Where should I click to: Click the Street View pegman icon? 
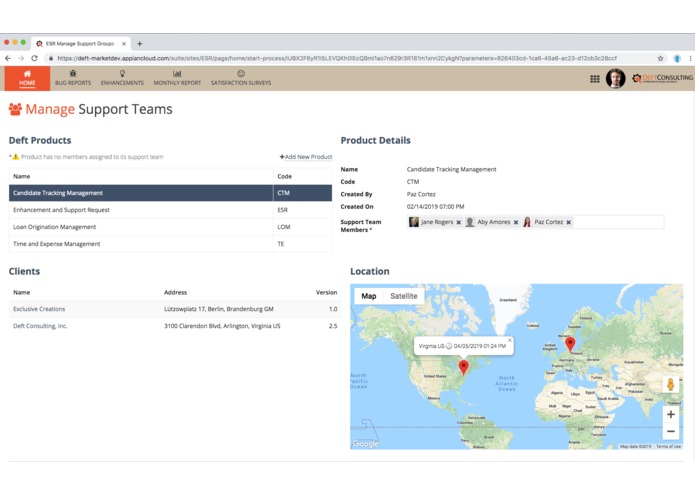coord(671,384)
